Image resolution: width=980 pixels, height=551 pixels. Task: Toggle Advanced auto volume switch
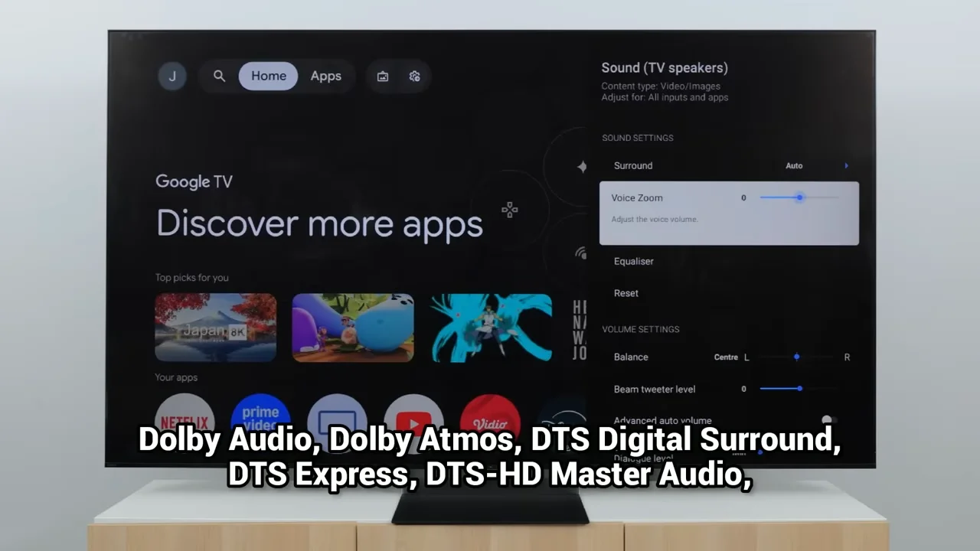[x=828, y=420]
